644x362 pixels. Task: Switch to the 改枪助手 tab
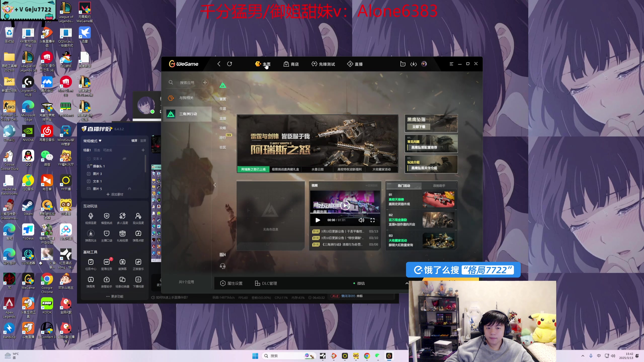point(439,186)
